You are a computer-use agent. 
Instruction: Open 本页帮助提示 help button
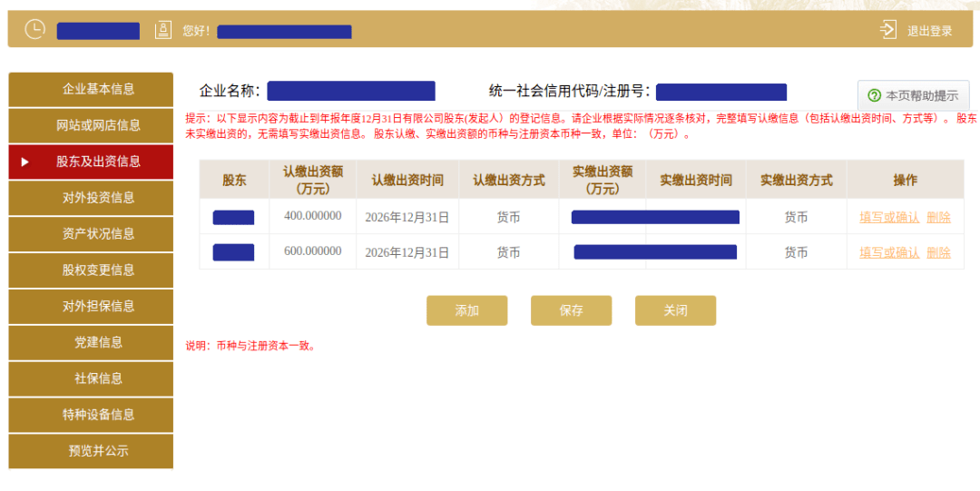coord(913,95)
